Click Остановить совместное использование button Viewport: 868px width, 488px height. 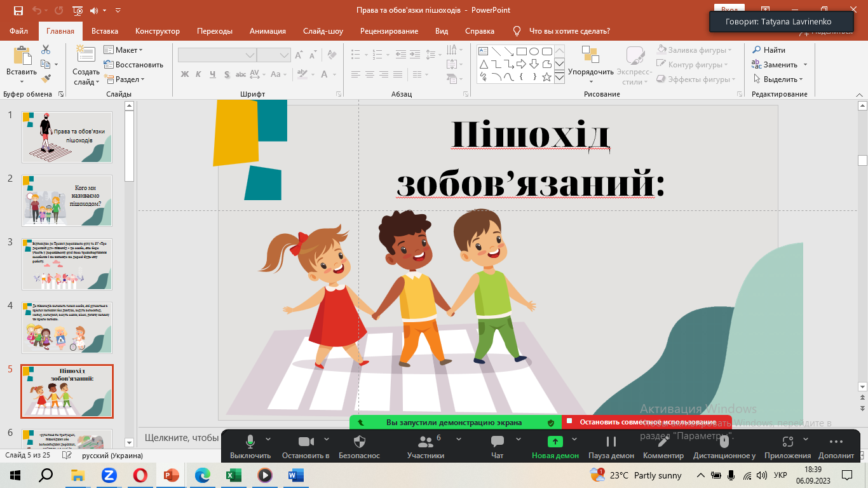coord(647,422)
